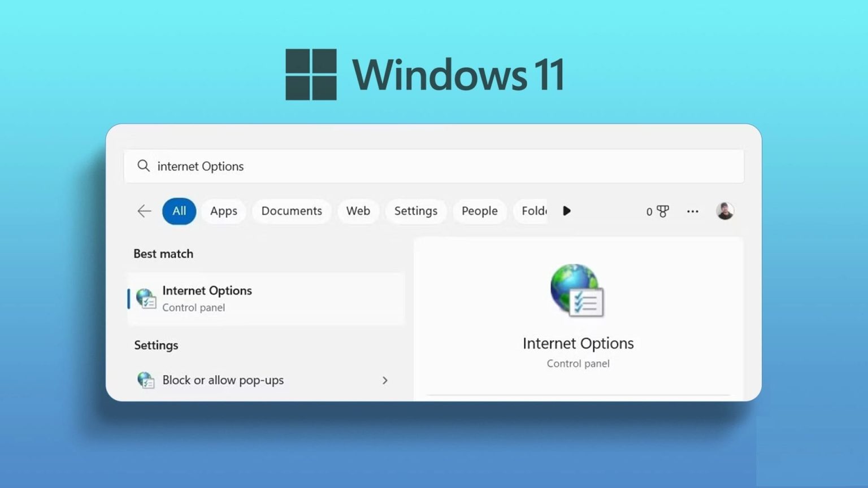The image size is (868, 488).
Task: Click the Internet Options globe icon in preview pane
Action: click(x=576, y=289)
